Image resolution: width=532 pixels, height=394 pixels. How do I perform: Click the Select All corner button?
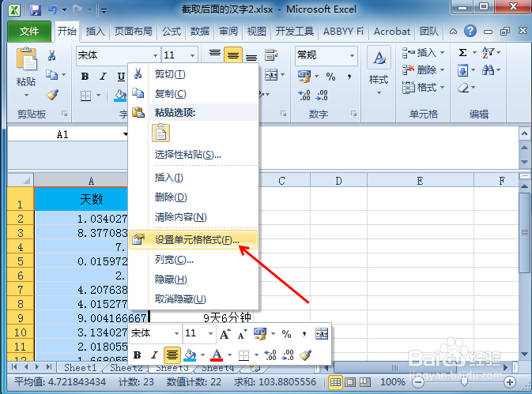pyautogui.click(x=21, y=181)
